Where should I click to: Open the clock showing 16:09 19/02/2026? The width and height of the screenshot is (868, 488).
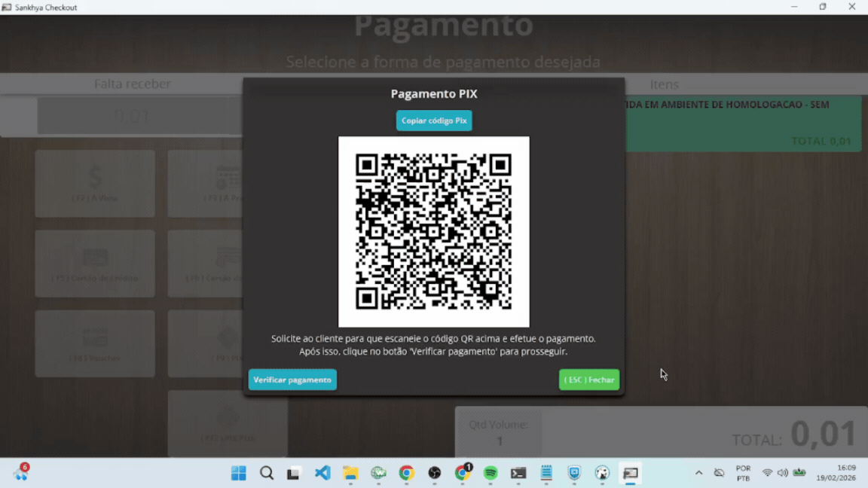pyautogui.click(x=836, y=473)
